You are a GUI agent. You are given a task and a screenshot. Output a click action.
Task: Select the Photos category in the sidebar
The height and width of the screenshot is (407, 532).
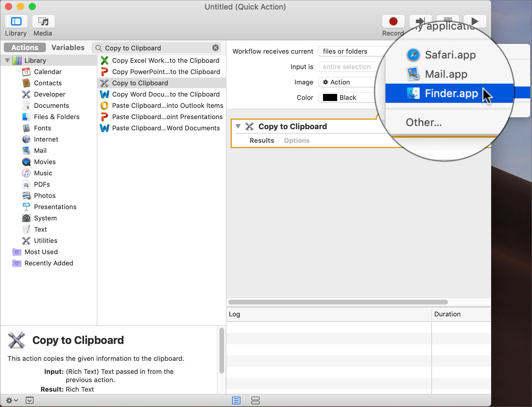click(x=45, y=196)
